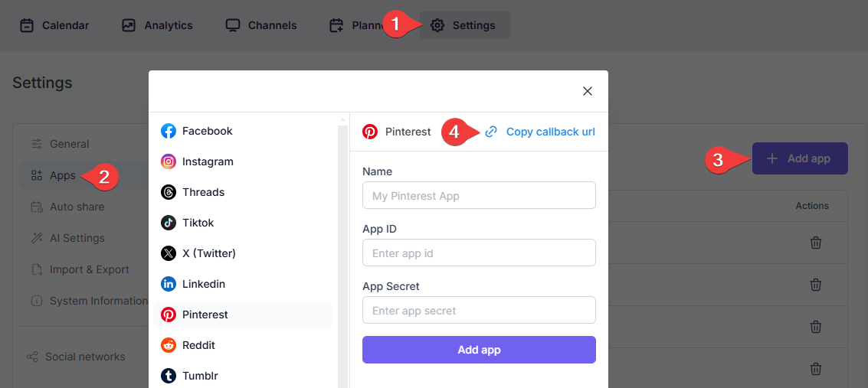This screenshot has width=868, height=388.
Task: Click the Actions column header
Action: tap(812, 206)
